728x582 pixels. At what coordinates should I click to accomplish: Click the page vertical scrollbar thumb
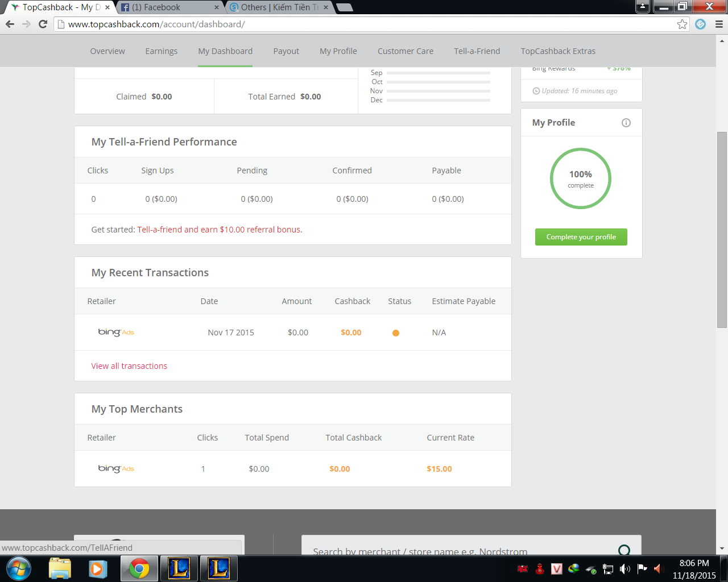tap(722, 230)
